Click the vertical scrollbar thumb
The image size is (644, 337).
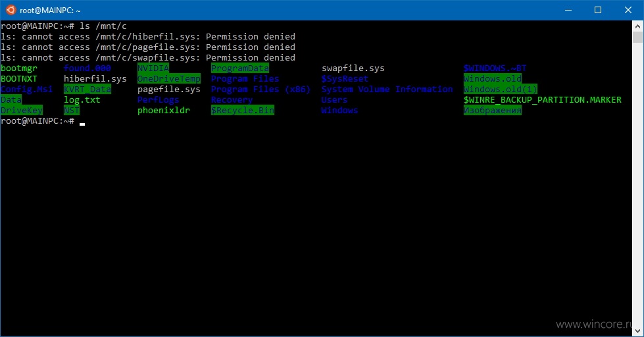coord(637,38)
